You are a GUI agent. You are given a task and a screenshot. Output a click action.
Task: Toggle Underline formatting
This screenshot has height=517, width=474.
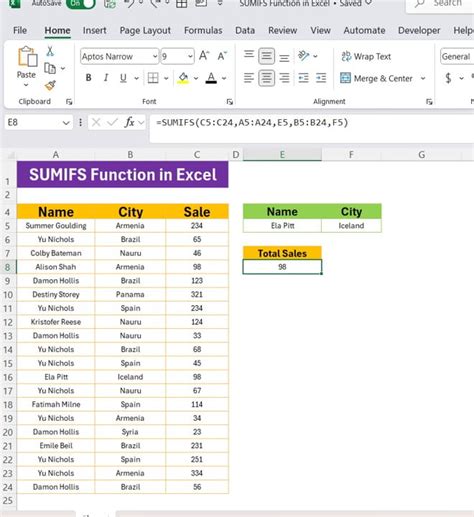pyautogui.click(x=123, y=78)
